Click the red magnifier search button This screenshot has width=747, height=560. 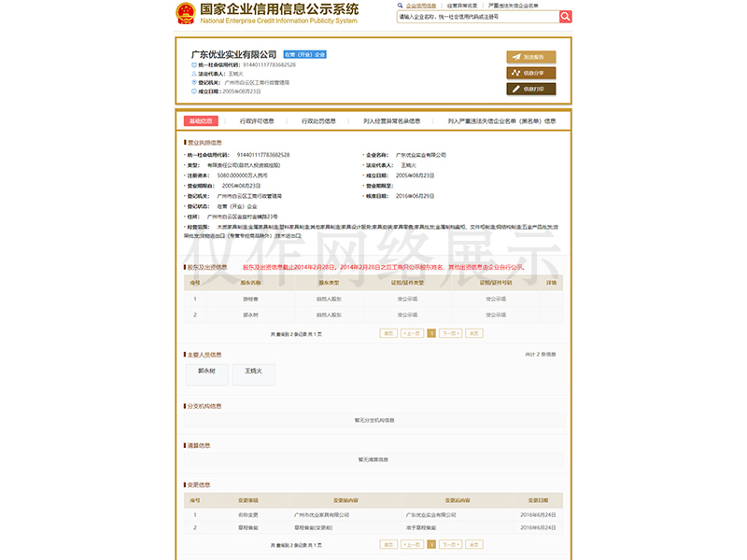pos(565,17)
